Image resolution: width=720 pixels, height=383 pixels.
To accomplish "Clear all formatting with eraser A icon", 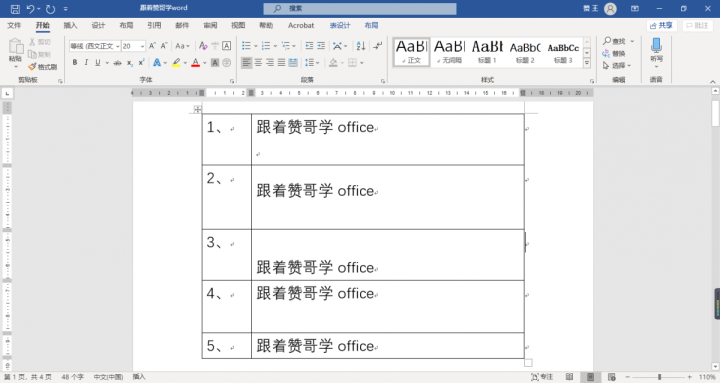I will coord(203,46).
